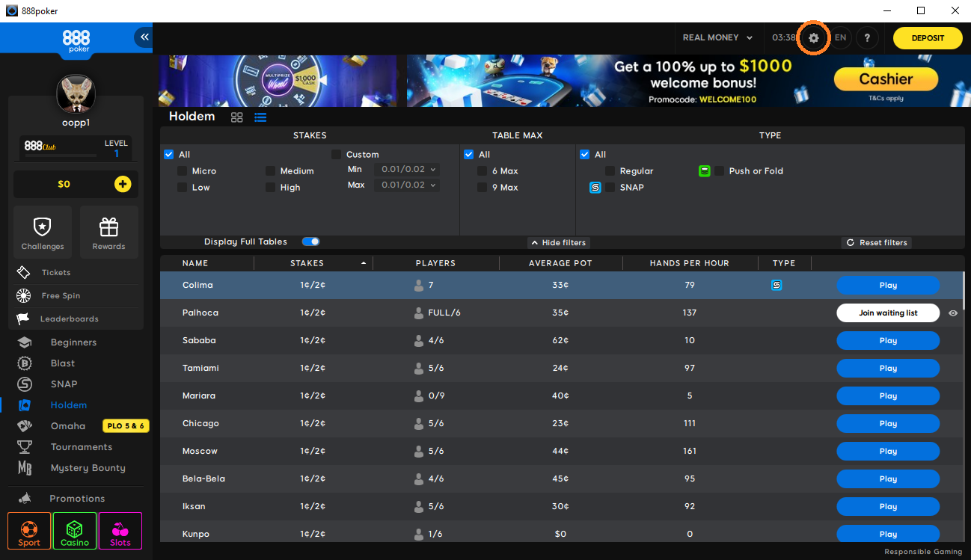Click Play for Moscow table

(888, 451)
